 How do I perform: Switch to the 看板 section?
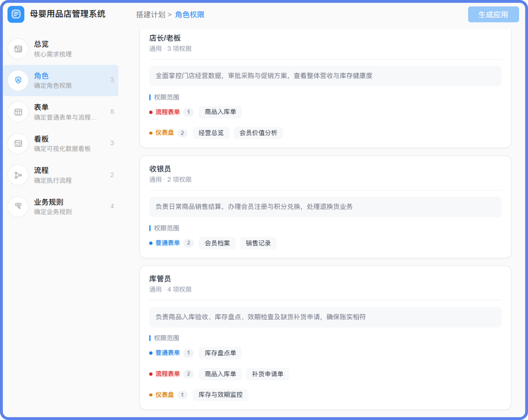click(x=60, y=143)
